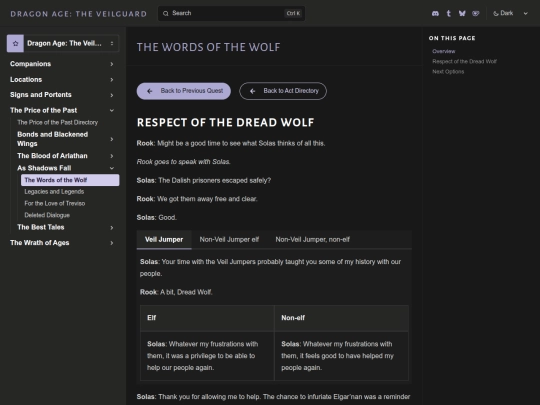Collapse The Price of the Past chevron
540x405 pixels.
coord(112,111)
